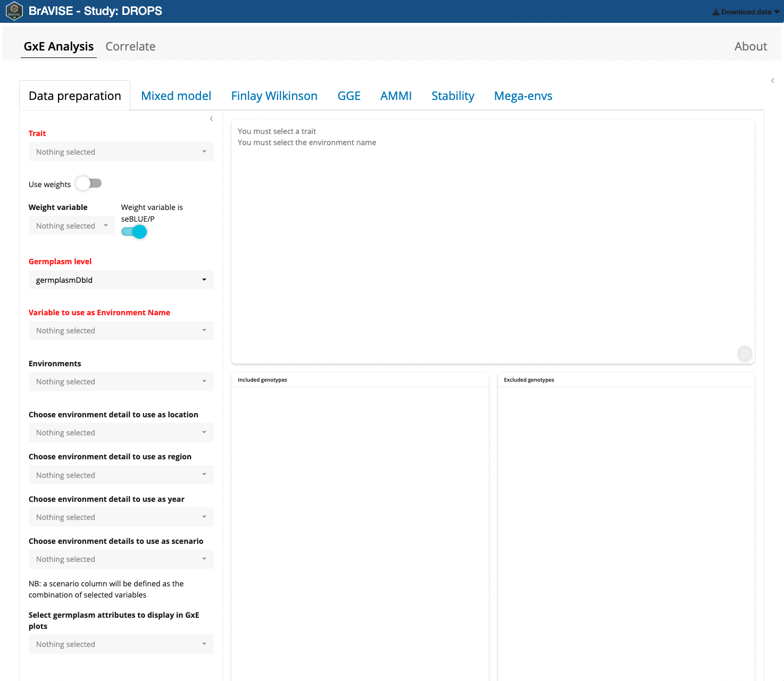
Task: Disable the Weight variable is seBLUE/P switch
Action: pos(134,232)
